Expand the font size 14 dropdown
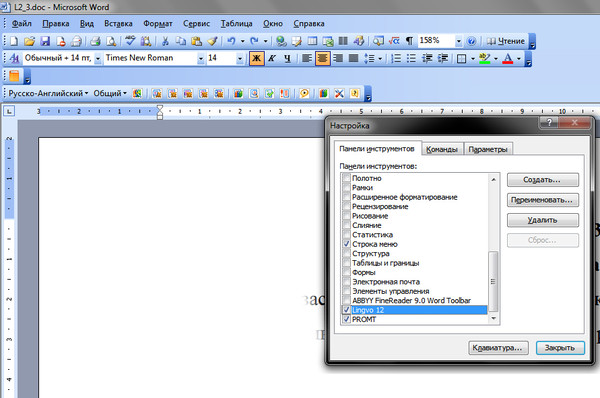The height and width of the screenshot is (398, 600). click(x=240, y=59)
